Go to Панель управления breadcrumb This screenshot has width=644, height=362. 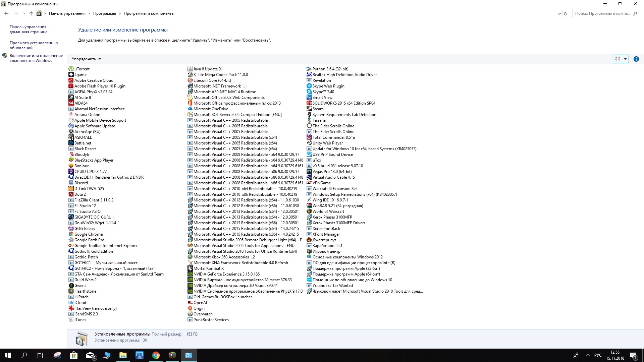67,13
